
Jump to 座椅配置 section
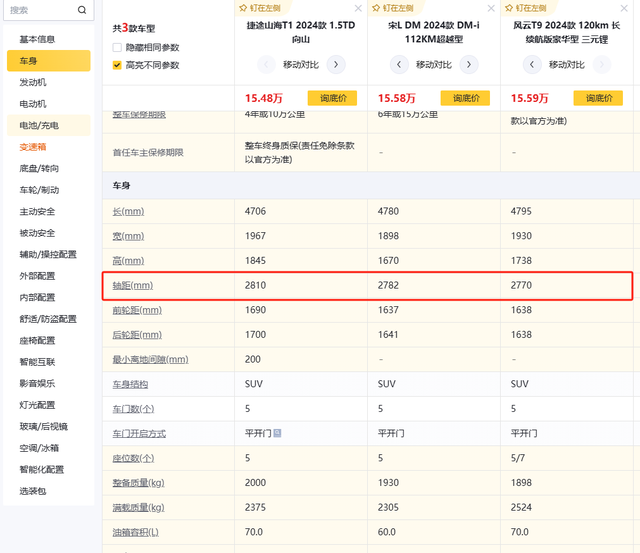[37, 340]
